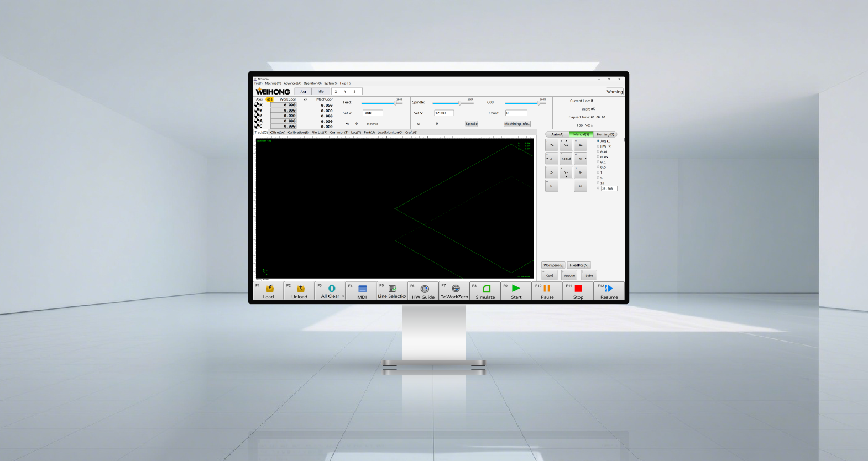The width and height of the screenshot is (868, 461).
Task: Click the Machining Info... button
Action: (x=517, y=124)
